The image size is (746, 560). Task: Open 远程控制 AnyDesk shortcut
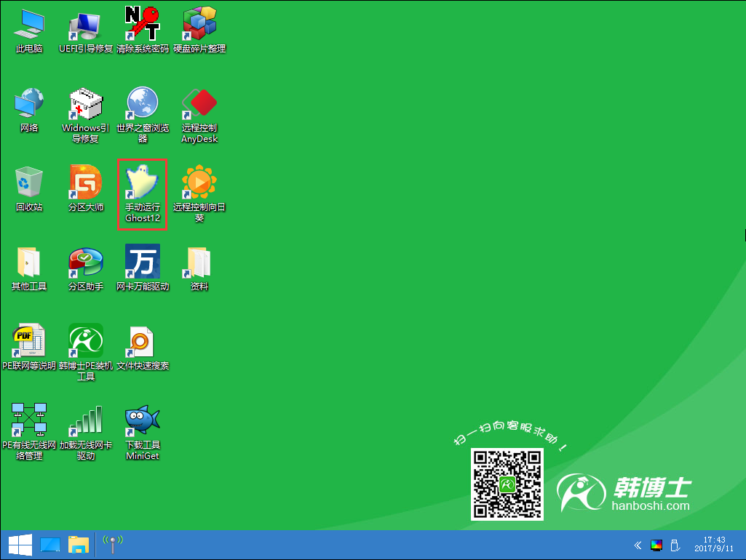(199, 104)
